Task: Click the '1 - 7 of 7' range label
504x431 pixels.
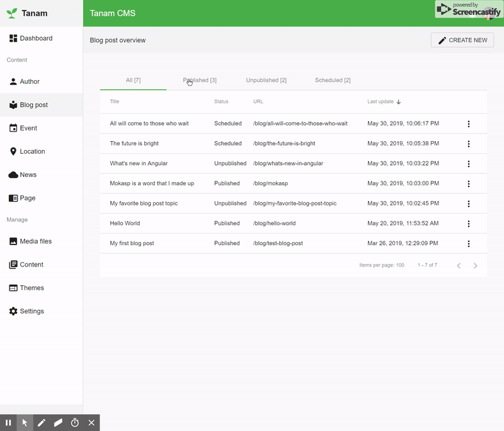Action: (x=427, y=265)
